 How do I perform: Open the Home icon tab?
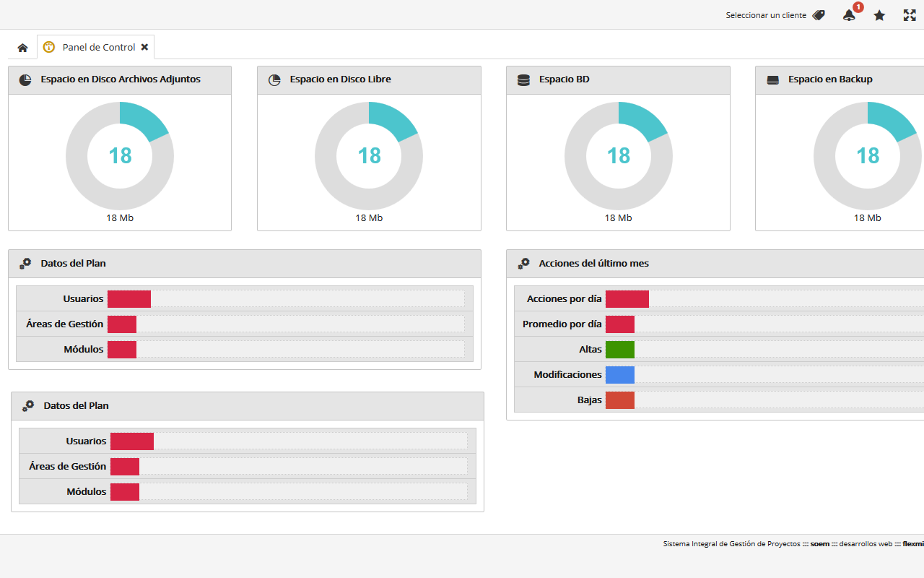(22, 48)
